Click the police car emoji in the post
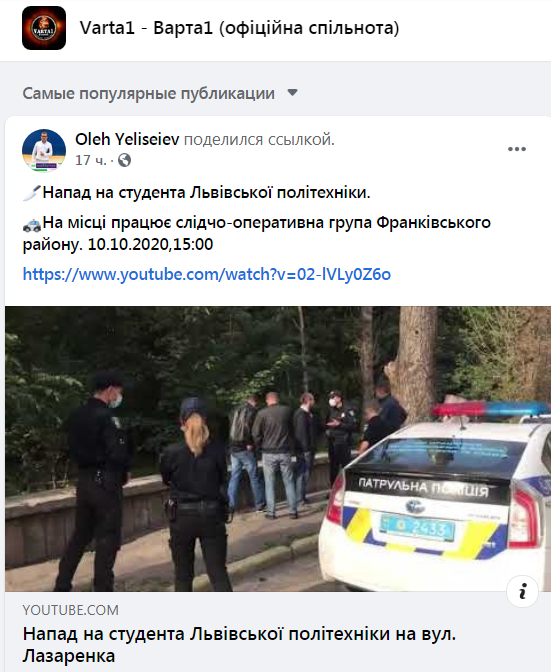This screenshot has height=672, width=551. (x=32, y=223)
